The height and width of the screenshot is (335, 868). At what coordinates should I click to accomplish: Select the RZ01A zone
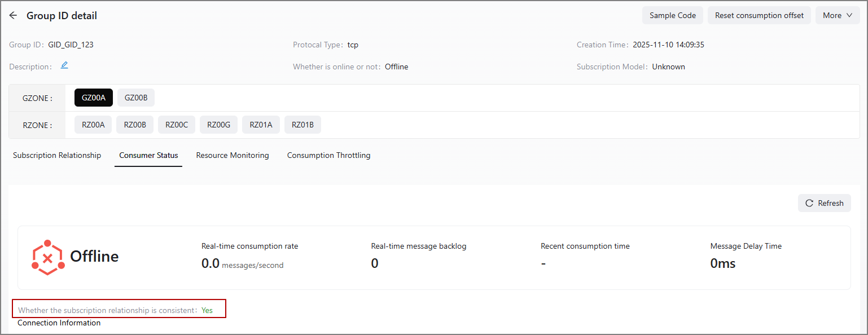[261, 125]
